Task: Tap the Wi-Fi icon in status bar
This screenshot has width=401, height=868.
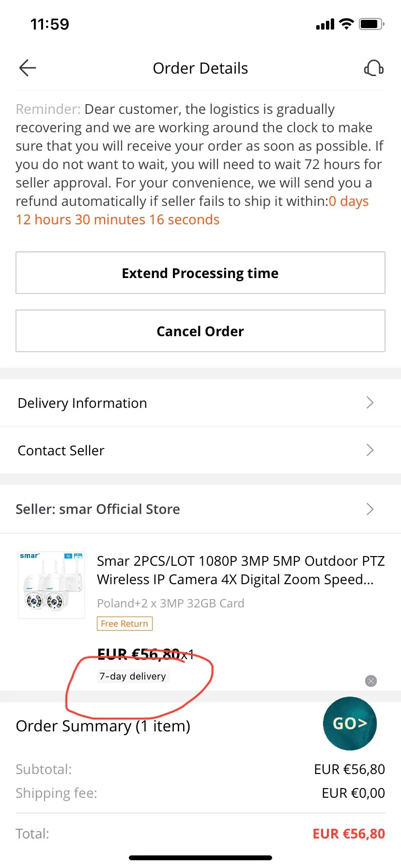Action: pos(346,24)
